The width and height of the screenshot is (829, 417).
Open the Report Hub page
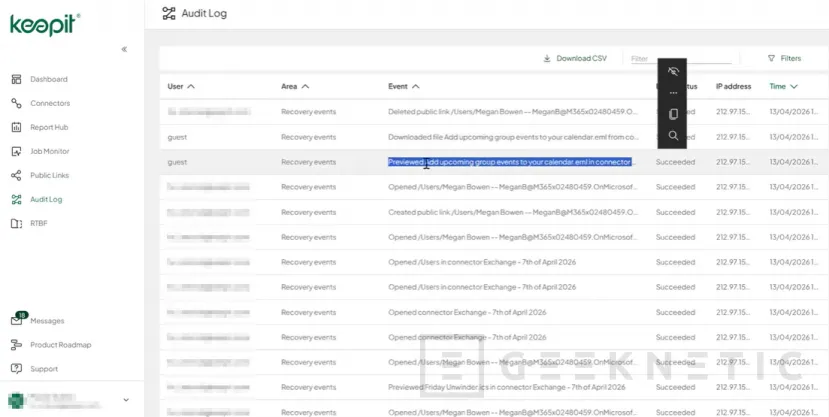pyautogui.click(x=48, y=127)
